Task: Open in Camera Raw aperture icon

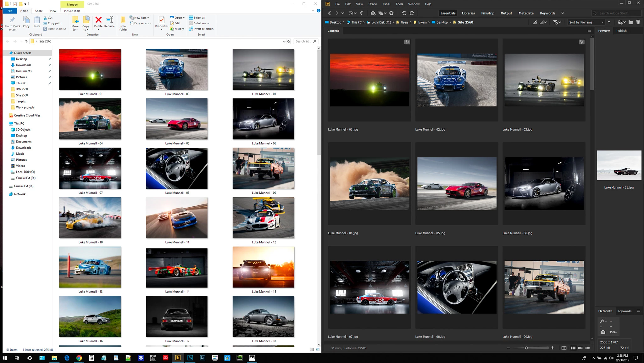Action: [x=391, y=13]
